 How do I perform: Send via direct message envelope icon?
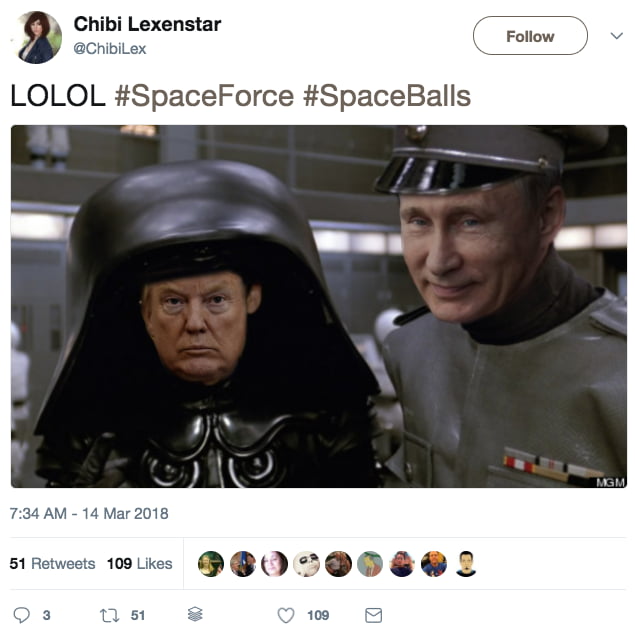373,615
